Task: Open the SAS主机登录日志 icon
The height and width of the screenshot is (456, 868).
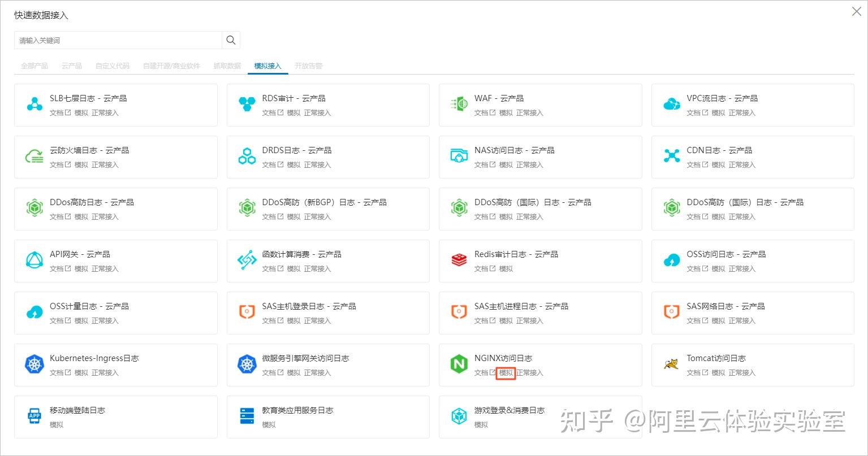Action: pyautogui.click(x=247, y=312)
